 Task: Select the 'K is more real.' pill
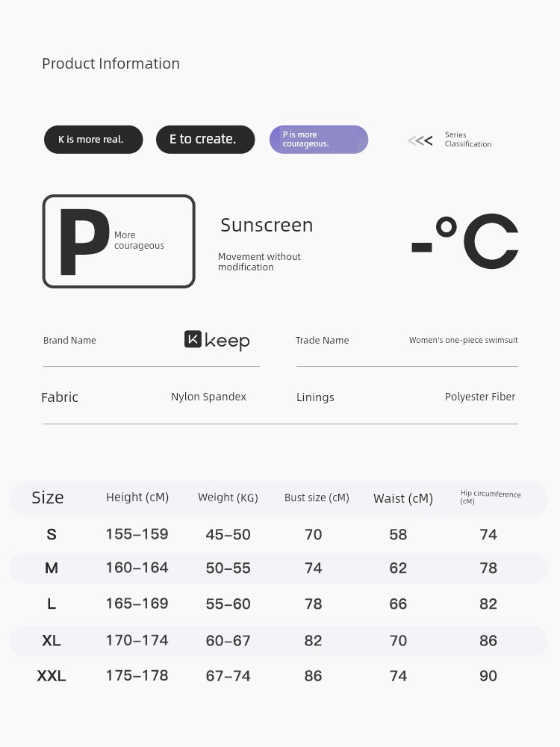point(93,140)
